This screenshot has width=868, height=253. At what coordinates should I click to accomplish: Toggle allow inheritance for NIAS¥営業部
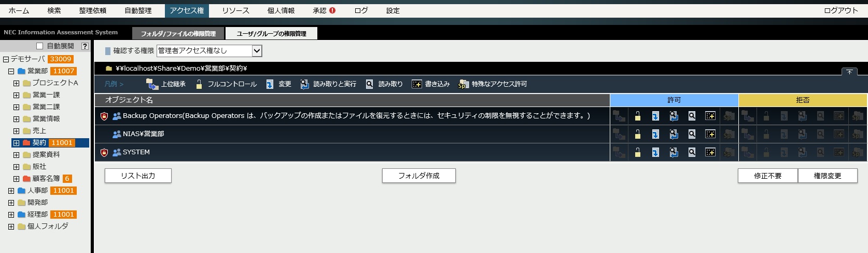[x=619, y=134]
